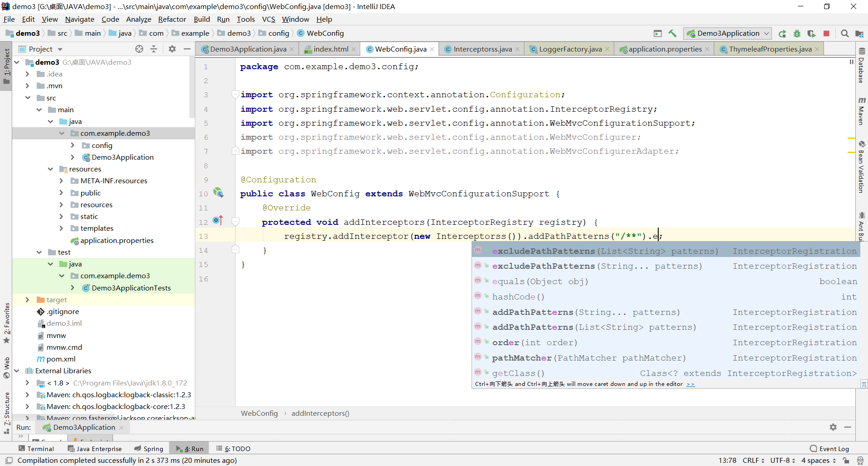Click the yellow warning marker on the editor stripe
The width and height of the screenshot is (868, 466).
(851, 138)
